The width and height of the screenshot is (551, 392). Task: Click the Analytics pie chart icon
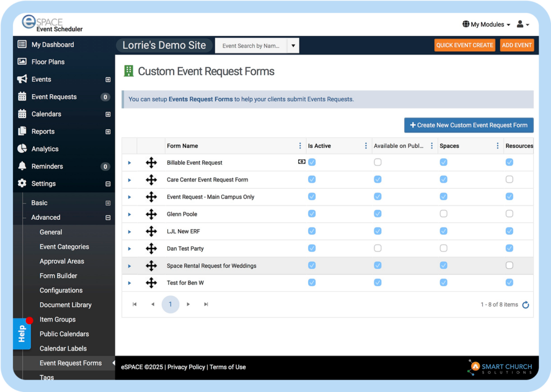22,149
